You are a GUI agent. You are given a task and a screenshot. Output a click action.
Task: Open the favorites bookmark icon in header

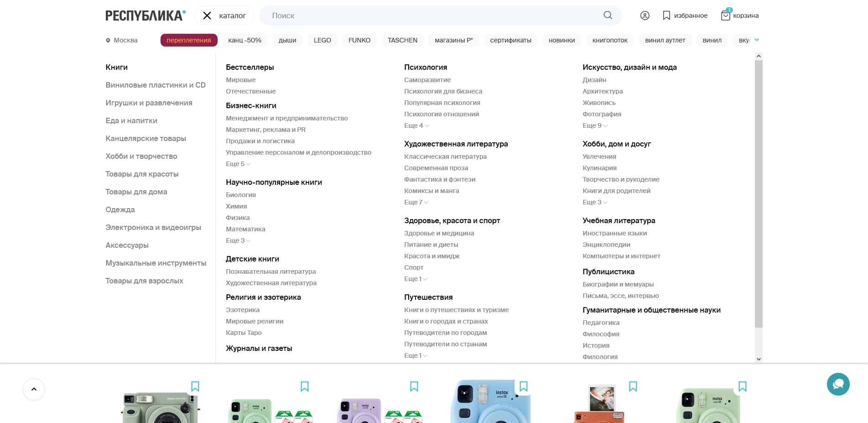(666, 16)
